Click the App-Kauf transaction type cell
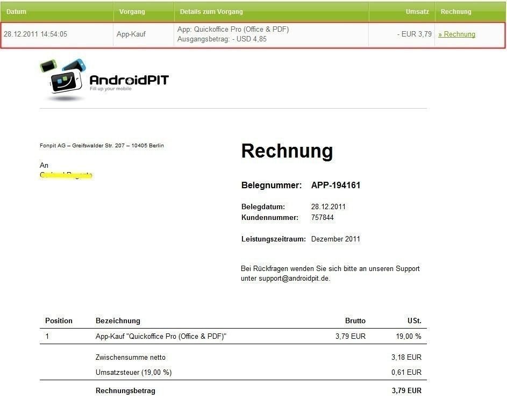This screenshot has height=420, width=507. 131,34
